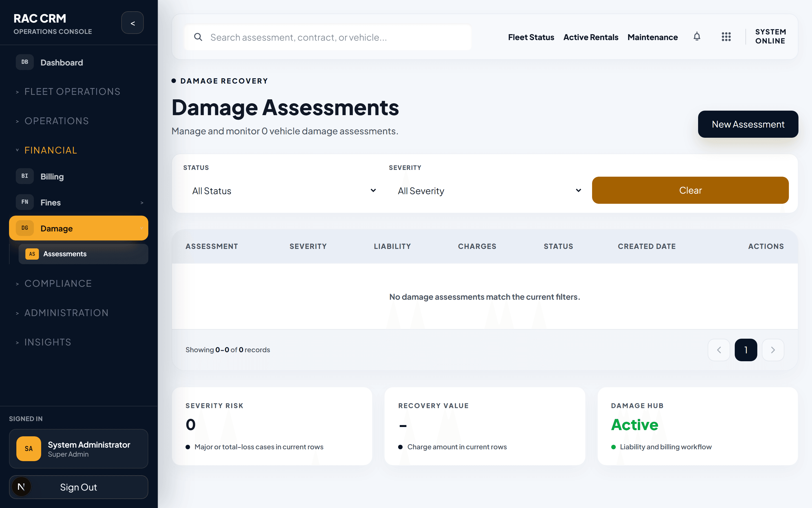
Task: Click Sign Out button
Action: (x=79, y=487)
